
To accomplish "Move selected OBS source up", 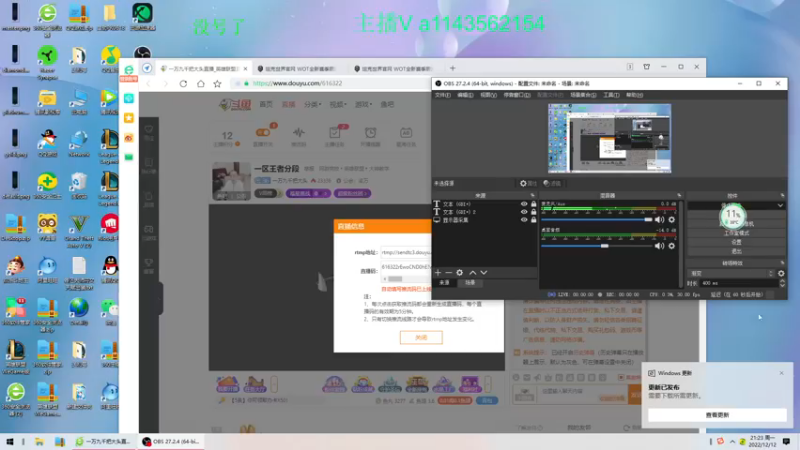I will [472, 272].
